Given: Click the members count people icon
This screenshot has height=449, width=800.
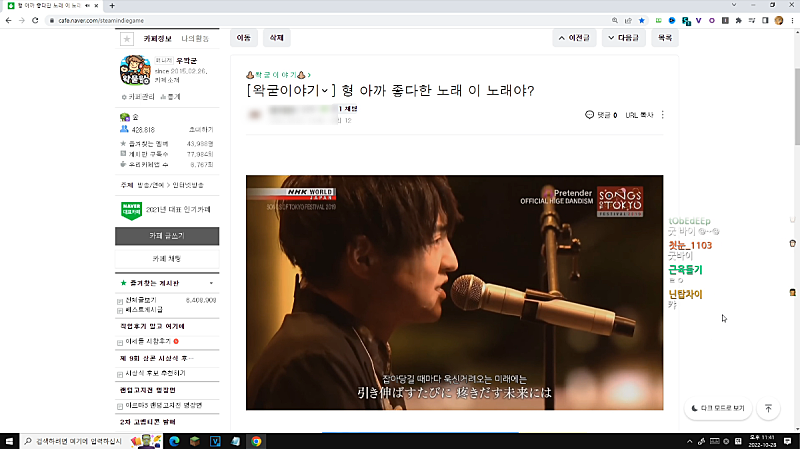Looking at the screenshot, I should coord(124,129).
